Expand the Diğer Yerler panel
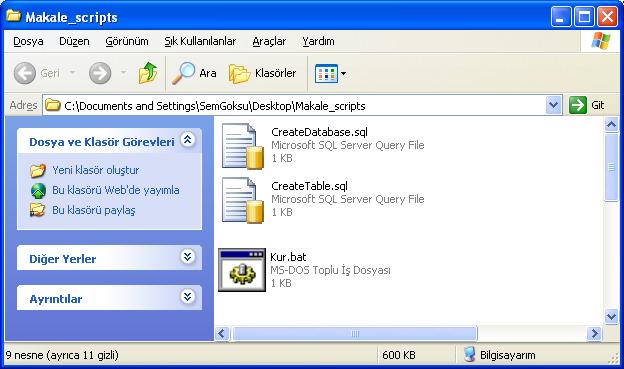This screenshot has width=624, height=369. [x=187, y=257]
